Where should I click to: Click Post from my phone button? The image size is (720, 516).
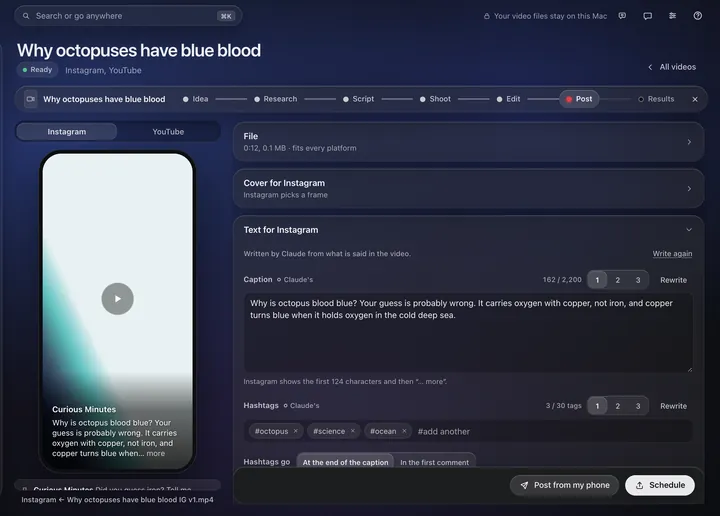click(564, 485)
